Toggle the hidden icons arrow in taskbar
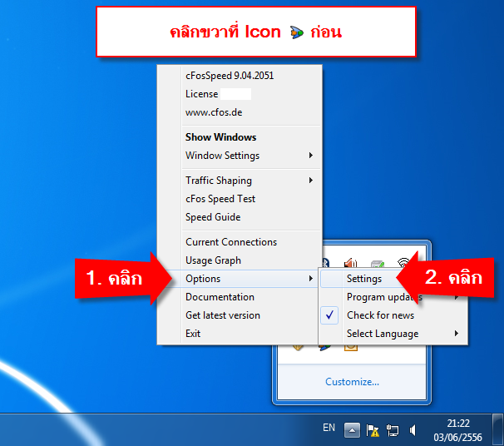Viewport: 504px width, 446px height. [352, 430]
